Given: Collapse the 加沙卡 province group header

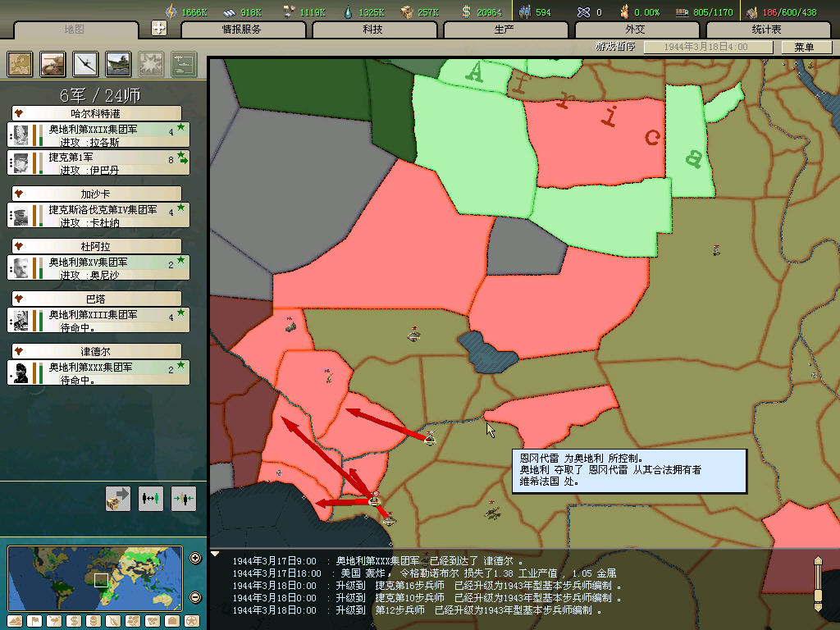Looking at the screenshot, I should pyautogui.click(x=97, y=194).
